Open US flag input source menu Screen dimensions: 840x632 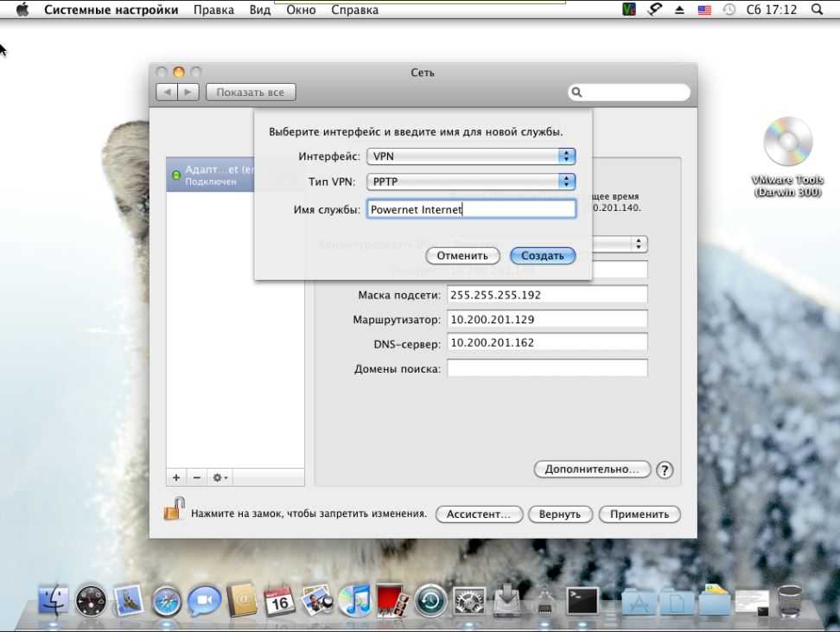coord(704,10)
